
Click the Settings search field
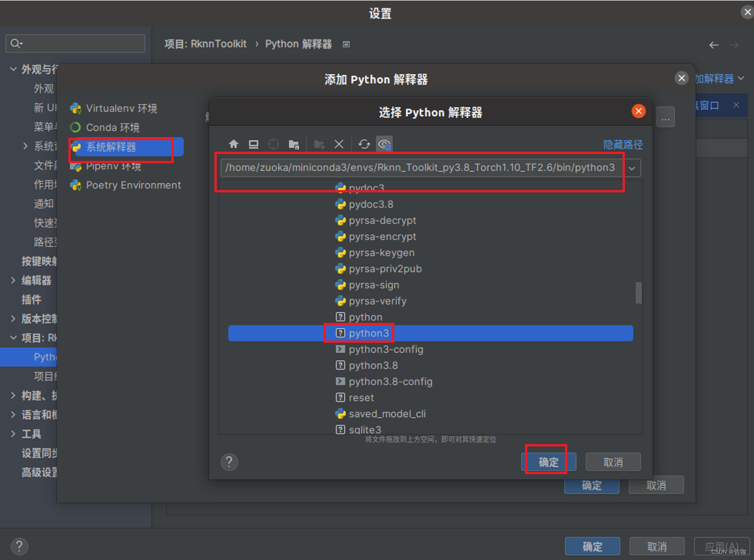coord(75,44)
